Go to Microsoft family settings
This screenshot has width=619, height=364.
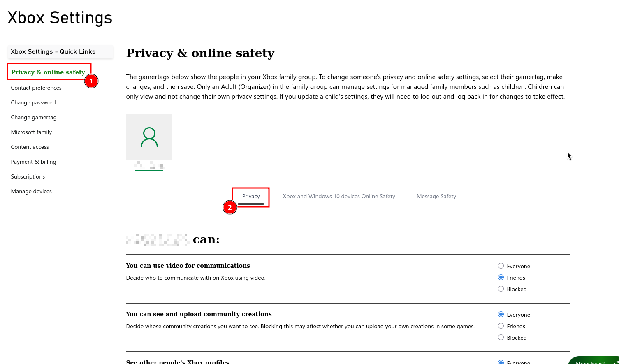coord(31,132)
